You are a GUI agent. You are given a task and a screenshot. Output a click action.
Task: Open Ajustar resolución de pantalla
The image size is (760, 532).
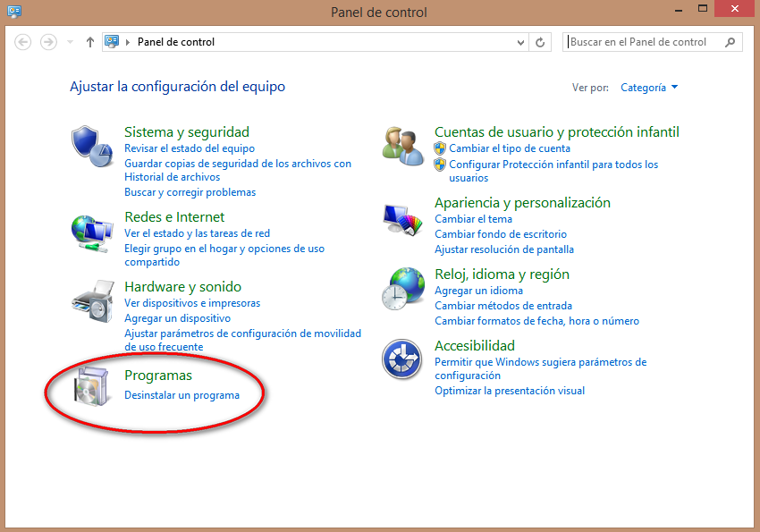pyautogui.click(x=504, y=249)
